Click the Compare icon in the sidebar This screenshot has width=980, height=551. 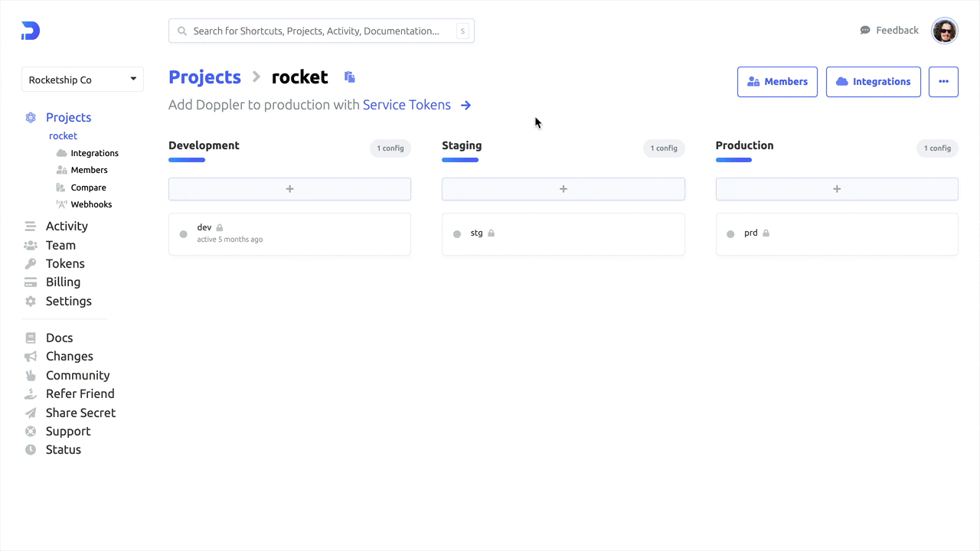(x=62, y=187)
